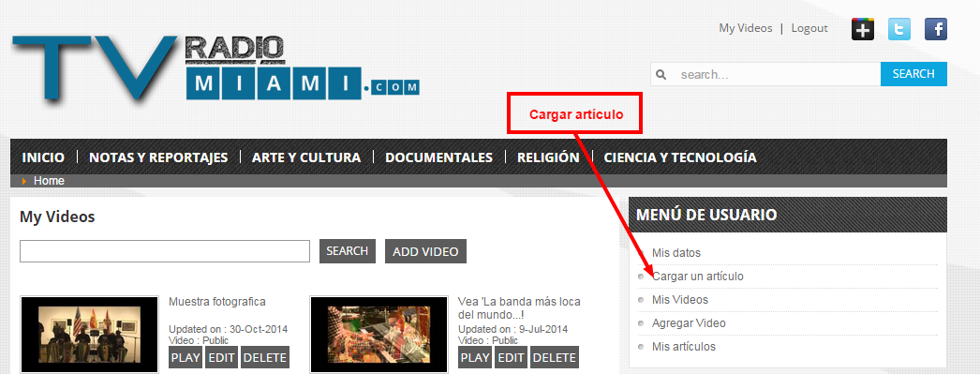980x374 pixels.
Task: Click the gray SEARCH button under My Videos
Action: 348,251
